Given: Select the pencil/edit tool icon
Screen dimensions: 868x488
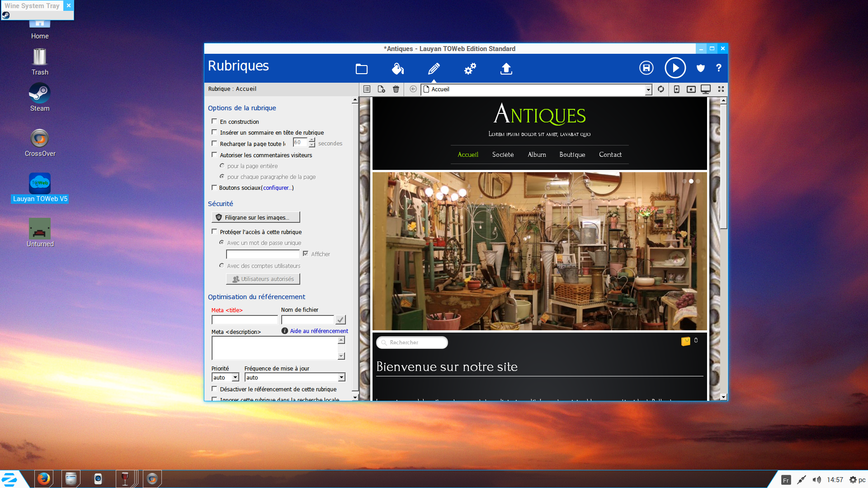Looking at the screenshot, I should pos(434,67).
